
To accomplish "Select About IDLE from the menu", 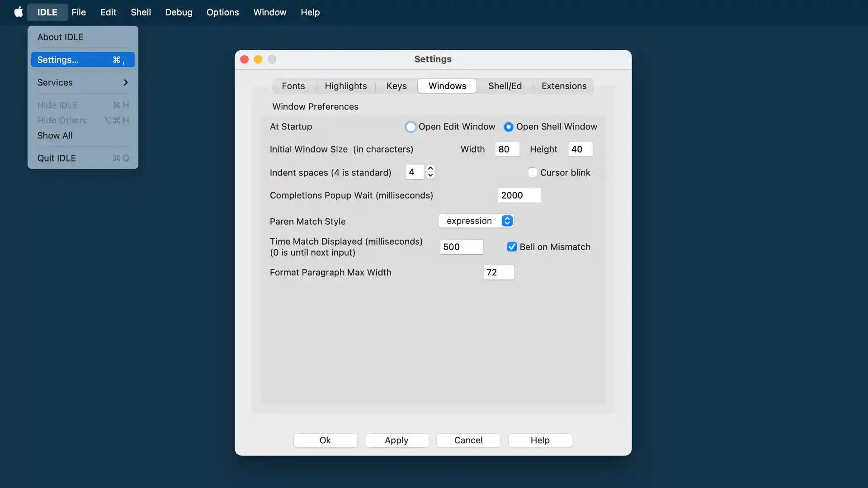I will (60, 37).
